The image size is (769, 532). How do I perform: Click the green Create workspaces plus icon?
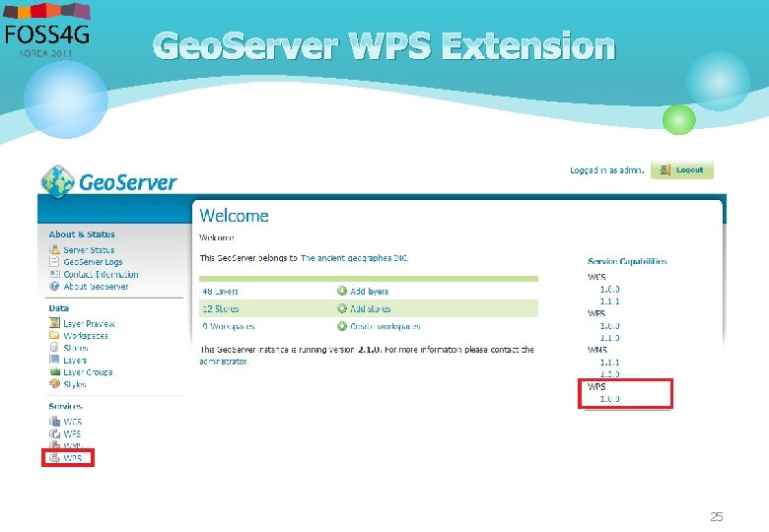pos(342,326)
